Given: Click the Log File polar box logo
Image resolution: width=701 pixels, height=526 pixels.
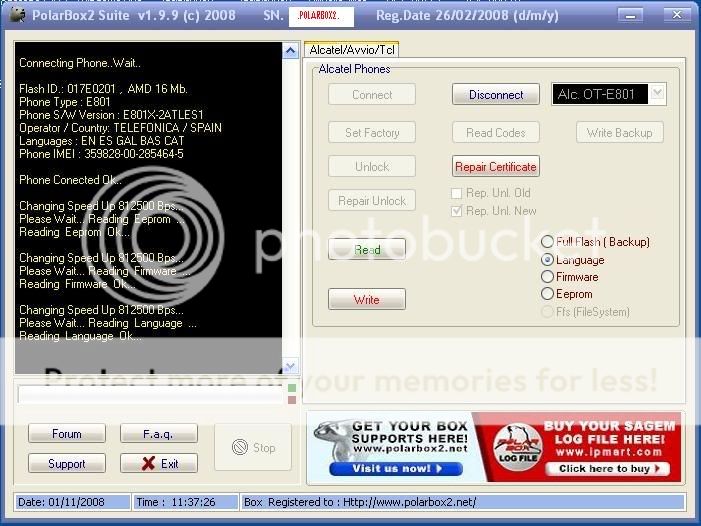Looking at the screenshot, I should point(518,447).
